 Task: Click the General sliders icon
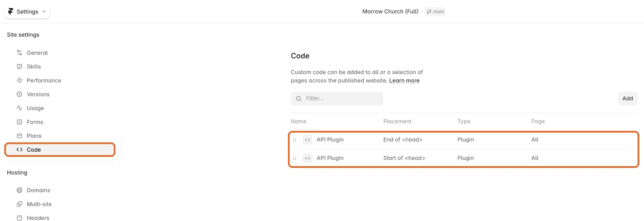tap(19, 53)
